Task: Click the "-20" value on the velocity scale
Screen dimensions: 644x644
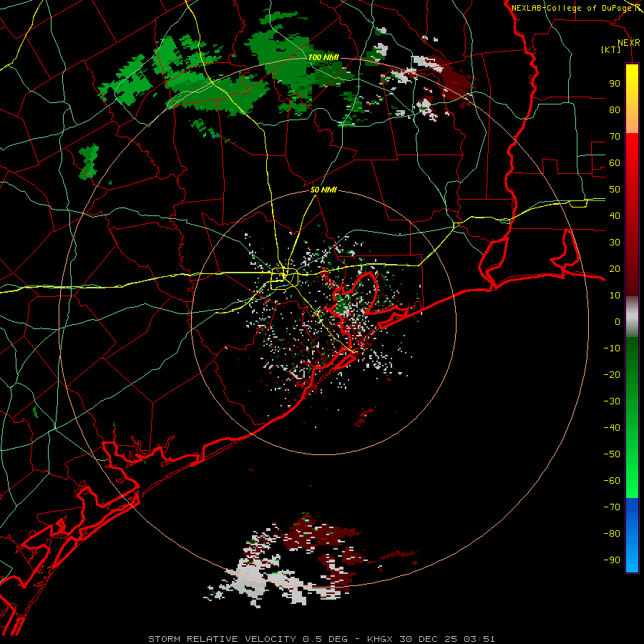Action: click(612, 374)
